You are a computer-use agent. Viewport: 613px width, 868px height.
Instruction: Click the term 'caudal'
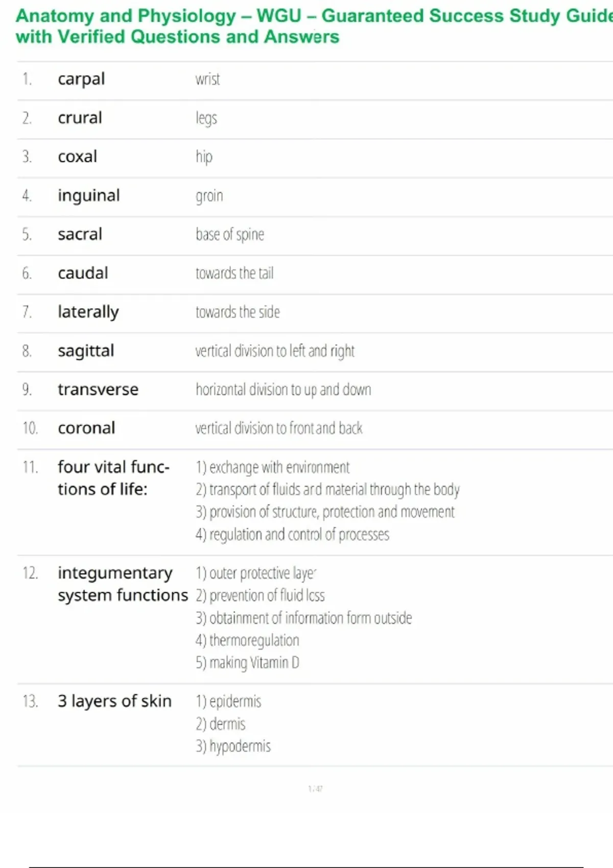(83, 273)
